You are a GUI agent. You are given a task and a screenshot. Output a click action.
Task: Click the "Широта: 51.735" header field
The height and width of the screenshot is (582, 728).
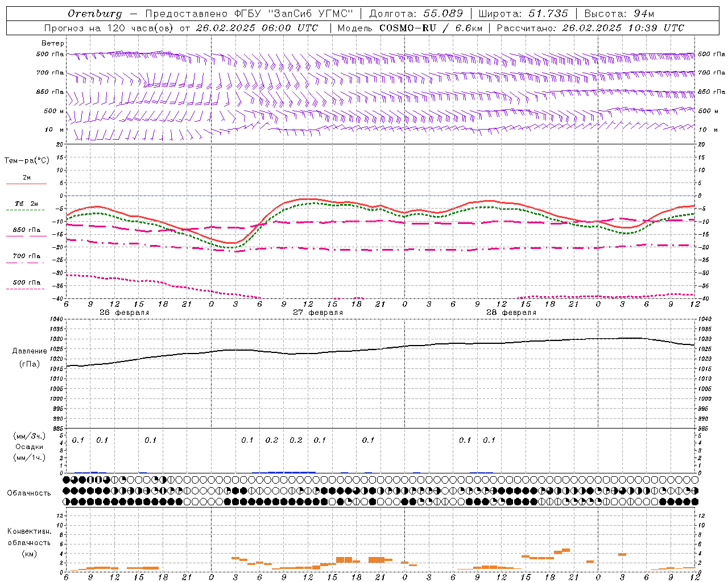pyautogui.click(x=523, y=14)
